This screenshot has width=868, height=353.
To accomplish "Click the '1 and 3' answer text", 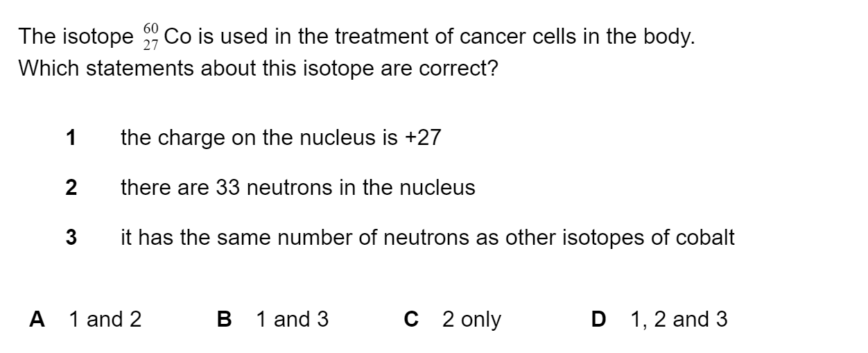I will [292, 320].
